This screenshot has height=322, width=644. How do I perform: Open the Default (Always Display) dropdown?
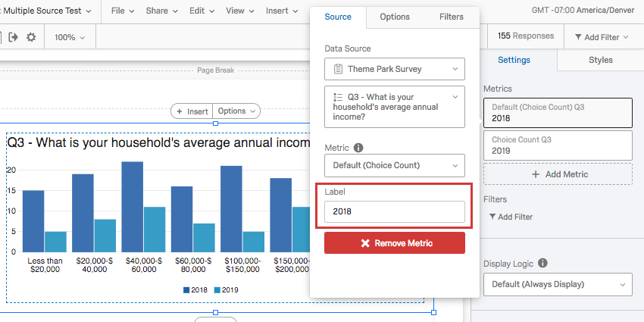[x=558, y=284]
